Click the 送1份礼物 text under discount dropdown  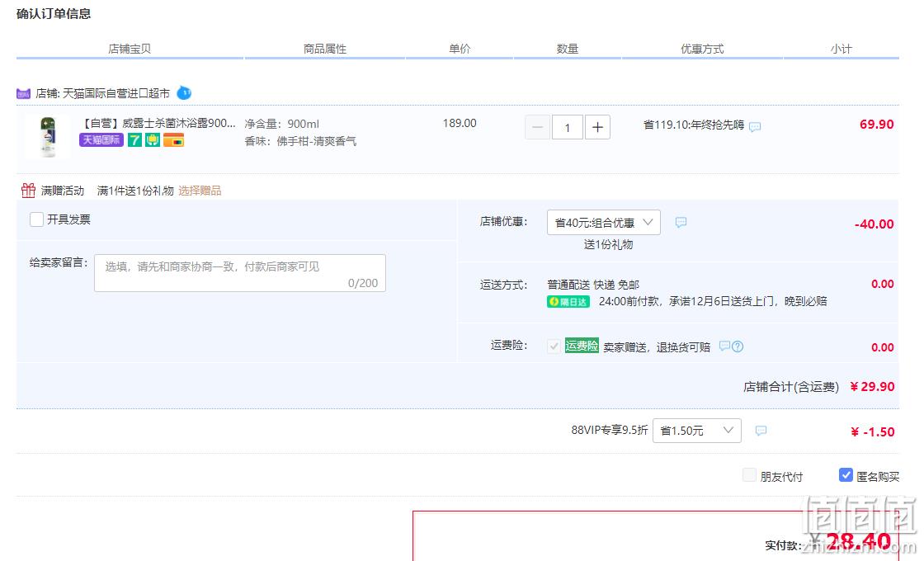pyautogui.click(x=608, y=244)
